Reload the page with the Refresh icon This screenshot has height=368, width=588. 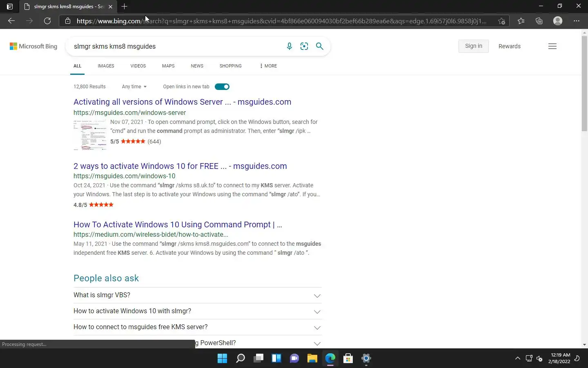coord(47,21)
